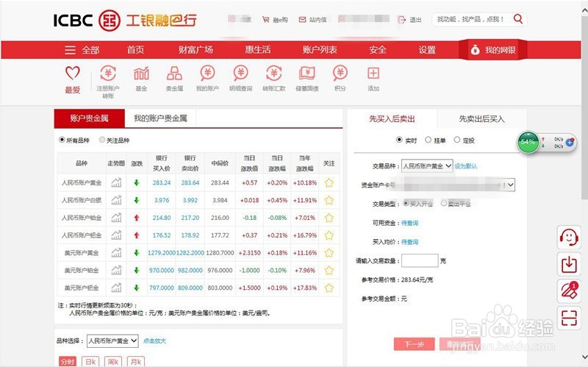
Task: Select the 日K chart button
Action: pyautogui.click(x=90, y=361)
